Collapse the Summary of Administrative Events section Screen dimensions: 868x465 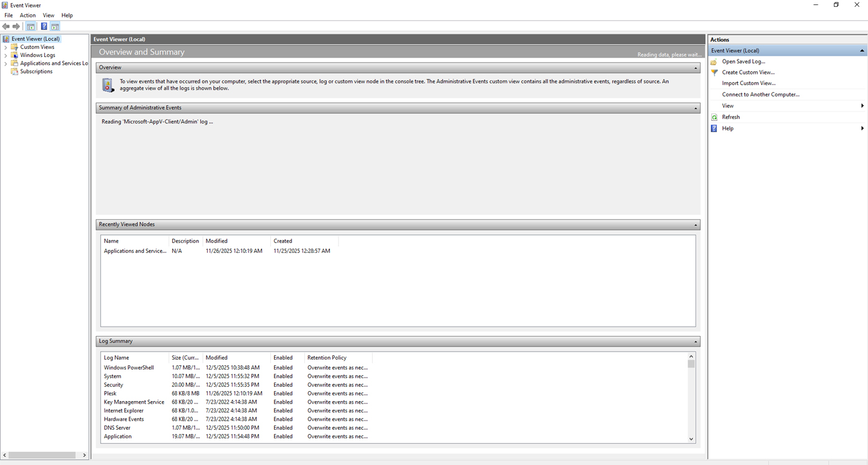click(694, 107)
